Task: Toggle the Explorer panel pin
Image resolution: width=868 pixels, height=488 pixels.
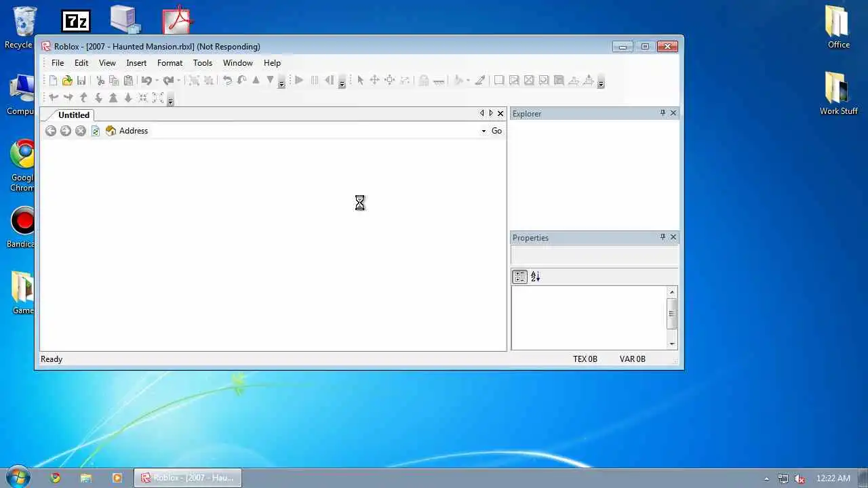Action: (663, 113)
